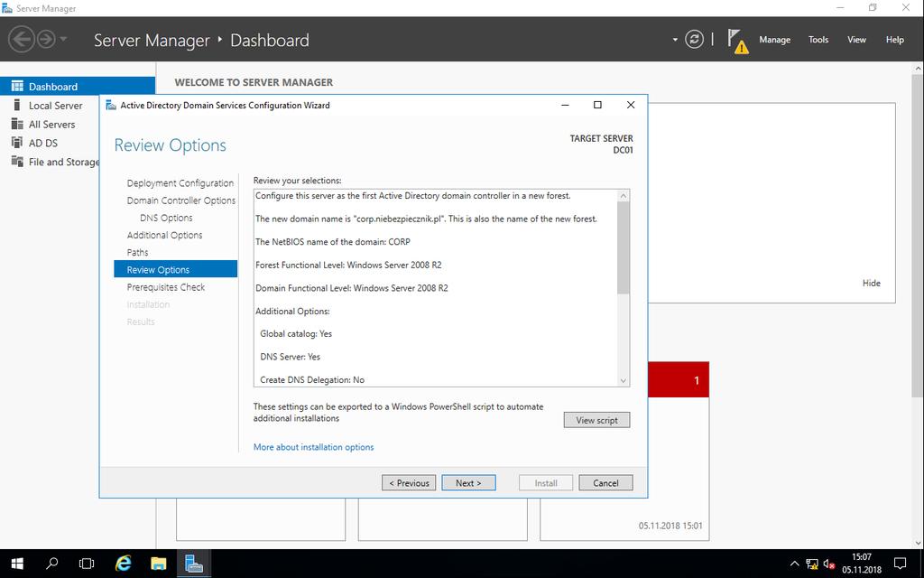Click the Global catalog: Yes line
This screenshot has width=924, height=578.
296,334
